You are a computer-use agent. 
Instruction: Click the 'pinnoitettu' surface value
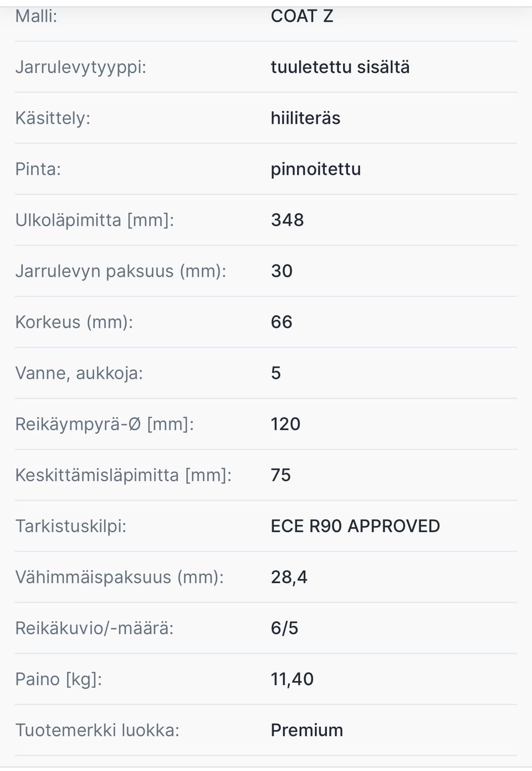pyautogui.click(x=315, y=169)
